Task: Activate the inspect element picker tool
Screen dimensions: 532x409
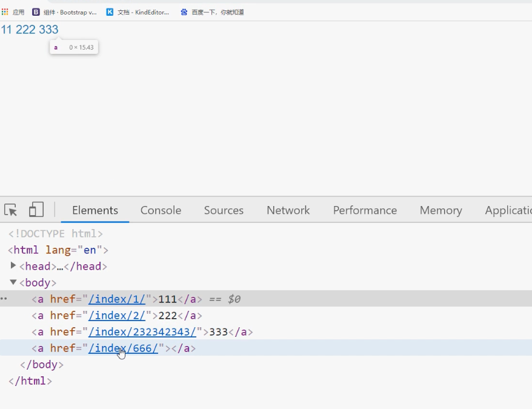Action: pos(11,210)
